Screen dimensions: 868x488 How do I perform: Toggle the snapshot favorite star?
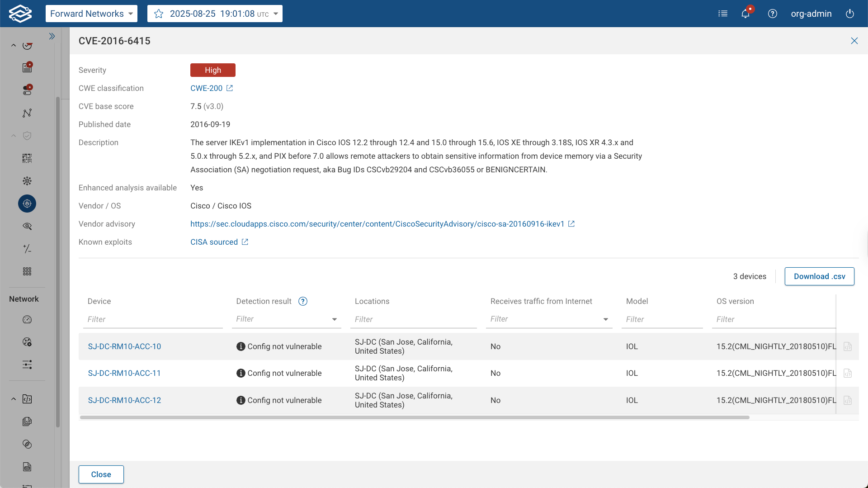pos(158,14)
